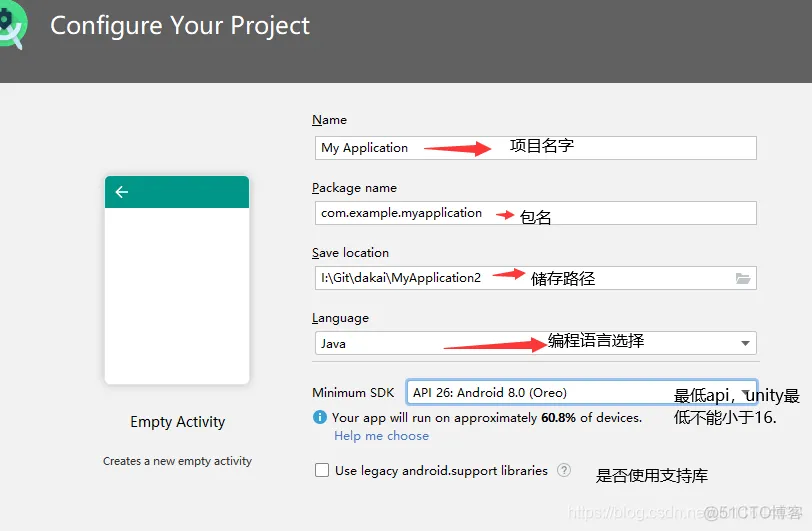
Task: Click the blue info icon next to device percentage
Action: pos(320,417)
